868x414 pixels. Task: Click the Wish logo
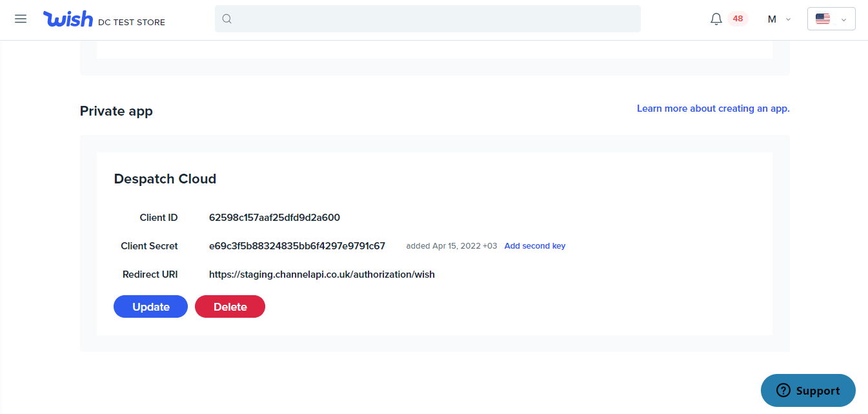point(68,19)
